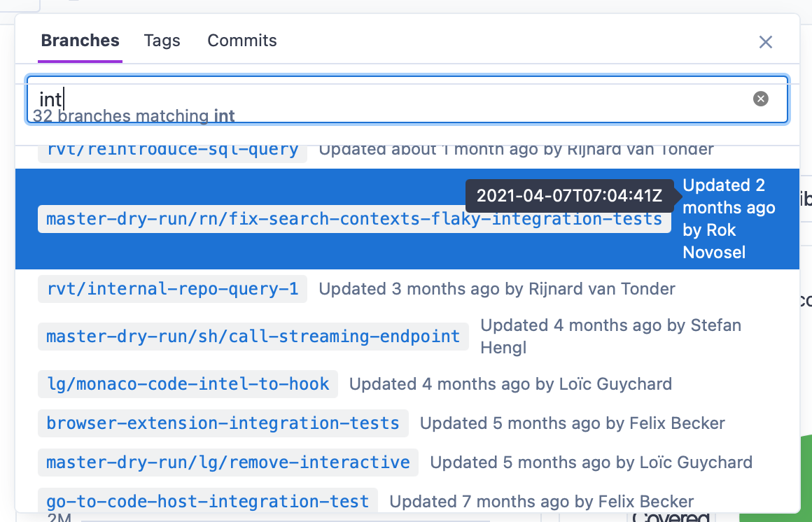Click 'Updated 2 months ago by Rok Novosel' text

coord(729,218)
